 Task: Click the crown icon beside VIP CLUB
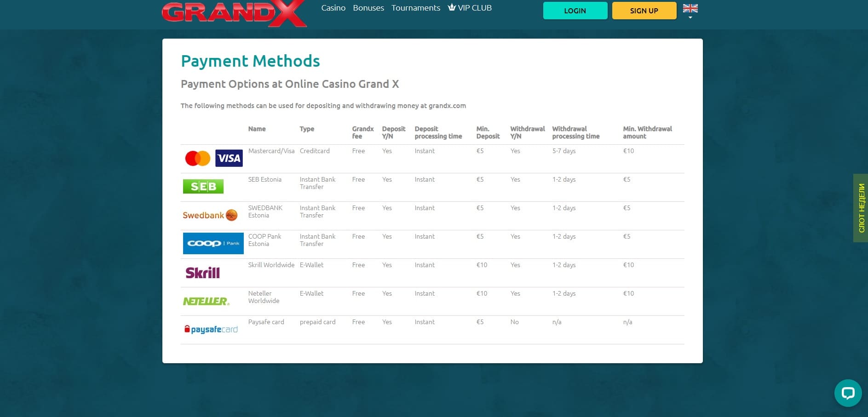pyautogui.click(x=452, y=7)
